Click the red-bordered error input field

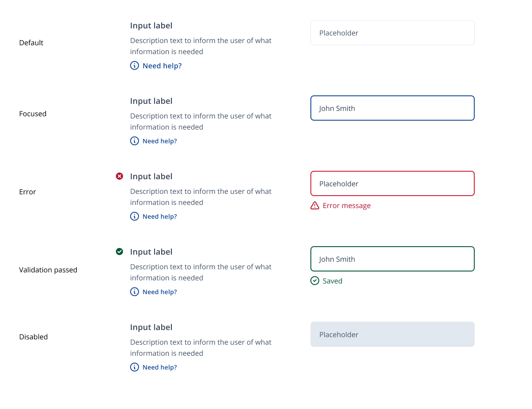(x=393, y=184)
